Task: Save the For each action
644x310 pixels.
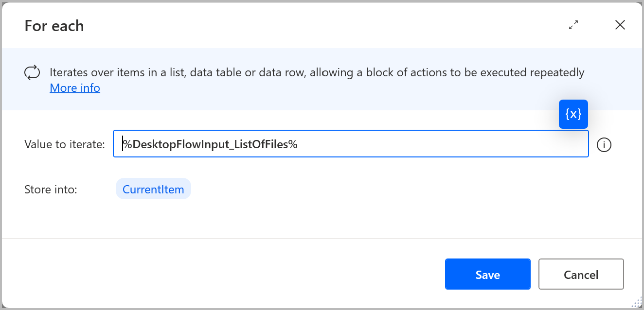Action: tap(488, 275)
